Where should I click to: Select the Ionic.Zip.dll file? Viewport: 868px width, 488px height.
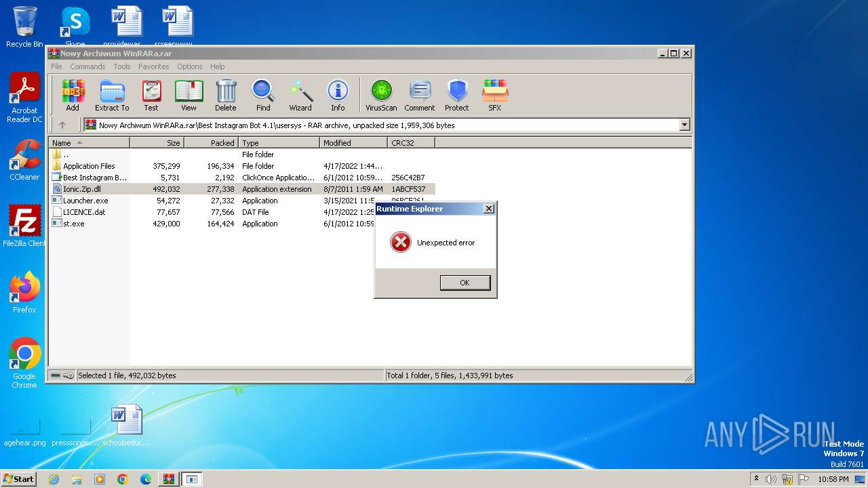242,189
